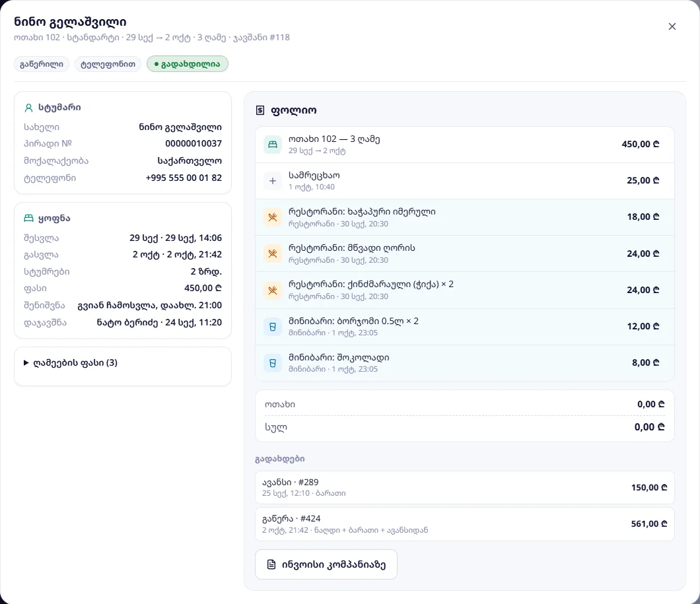This screenshot has width=700, height=604.
Task: Click the გაწერილი status chip
Action: pyautogui.click(x=42, y=64)
